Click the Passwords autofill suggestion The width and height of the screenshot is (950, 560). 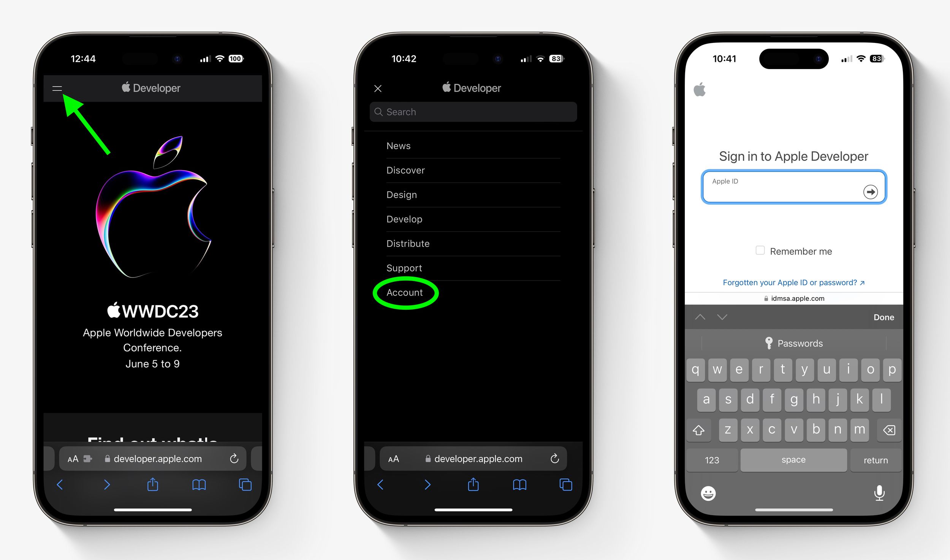click(x=795, y=343)
